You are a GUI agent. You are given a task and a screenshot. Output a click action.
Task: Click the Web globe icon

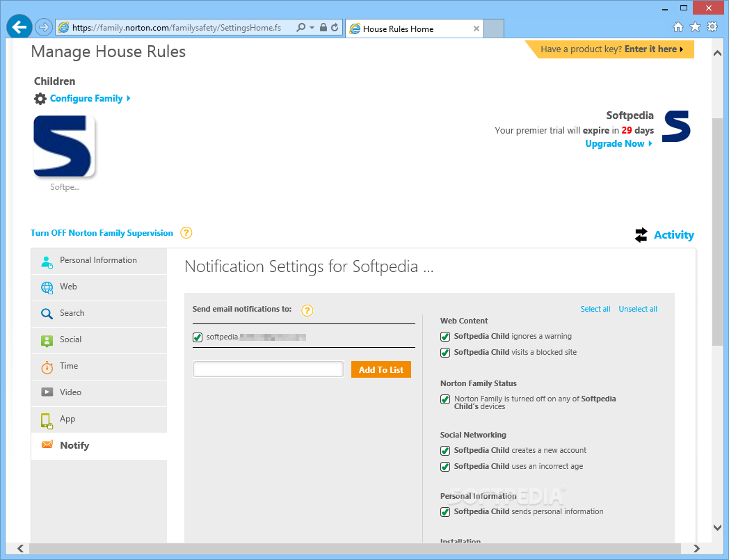click(x=47, y=288)
